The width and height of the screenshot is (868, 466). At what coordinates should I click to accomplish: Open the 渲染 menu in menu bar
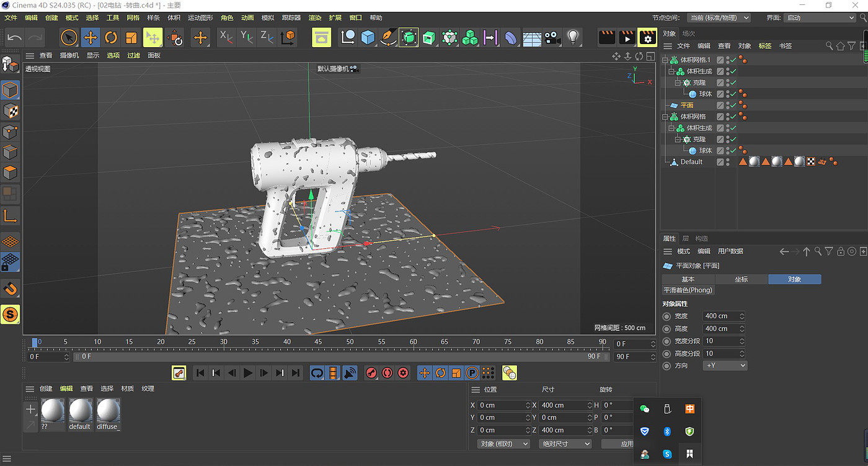coord(315,18)
